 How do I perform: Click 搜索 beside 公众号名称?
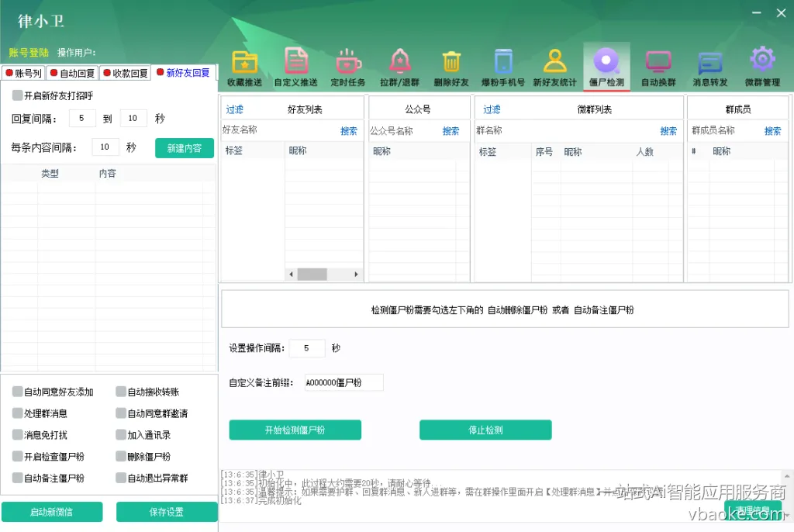coord(451,131)
